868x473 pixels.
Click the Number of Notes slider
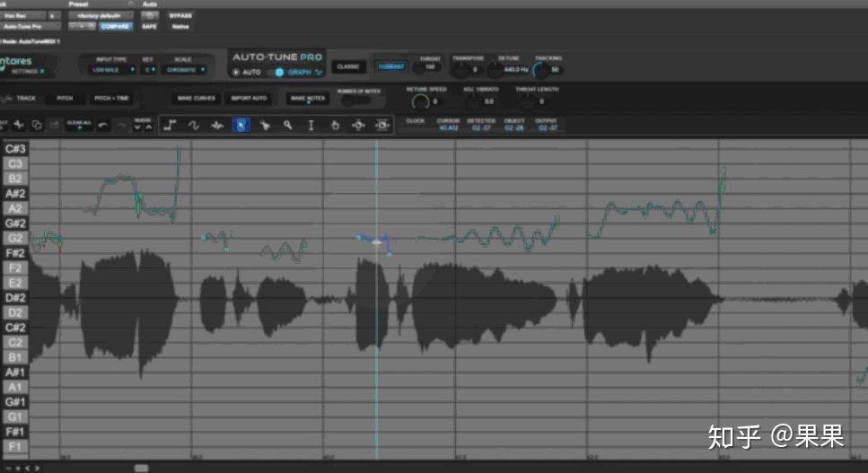coord(355,101)
